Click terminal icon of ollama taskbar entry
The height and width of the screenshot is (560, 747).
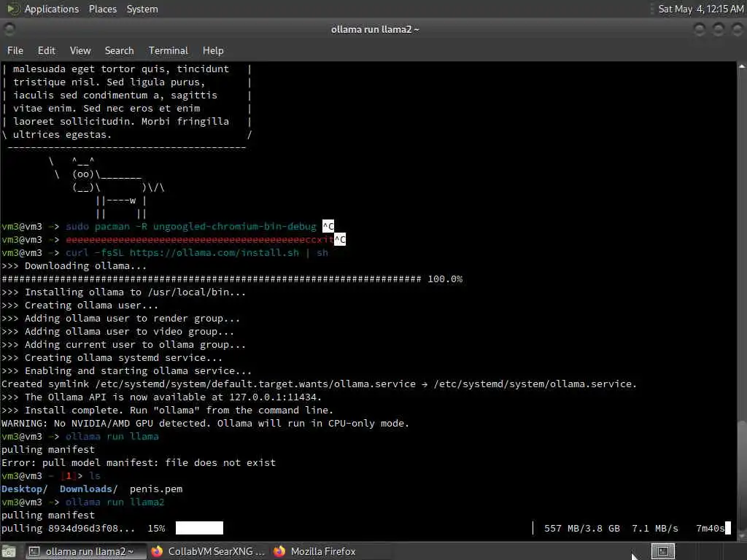pyautogui.click(x=34, y=551)
